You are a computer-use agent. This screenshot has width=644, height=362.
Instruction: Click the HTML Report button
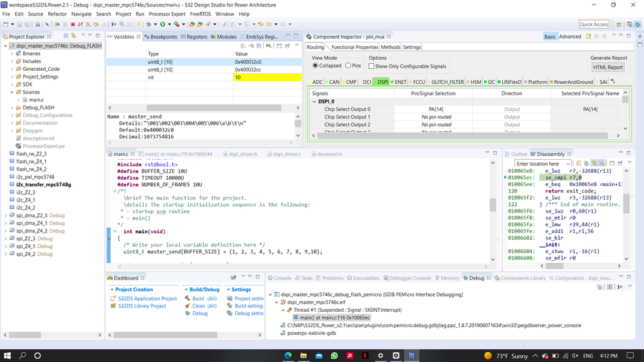608,67
